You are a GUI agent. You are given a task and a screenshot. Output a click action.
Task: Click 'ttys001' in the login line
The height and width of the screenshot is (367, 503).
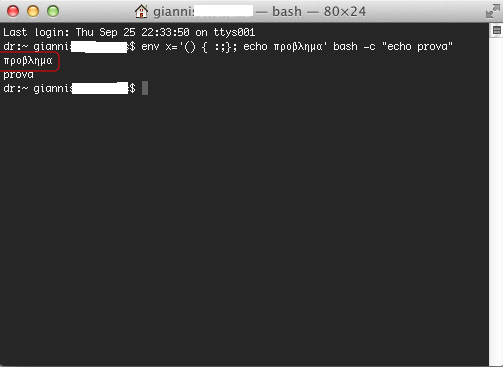pos(234,32)
